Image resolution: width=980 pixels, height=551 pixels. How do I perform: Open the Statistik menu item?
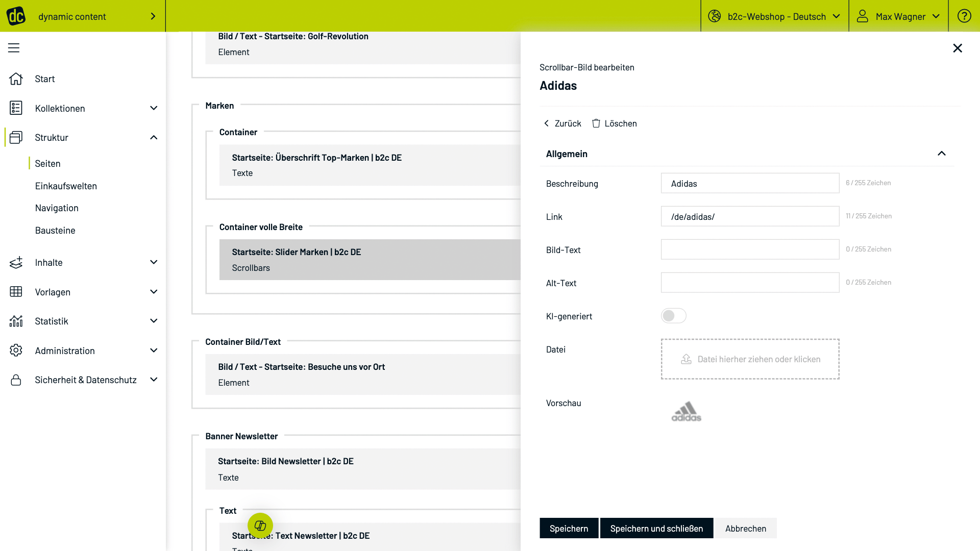click(x=52, y=321)
